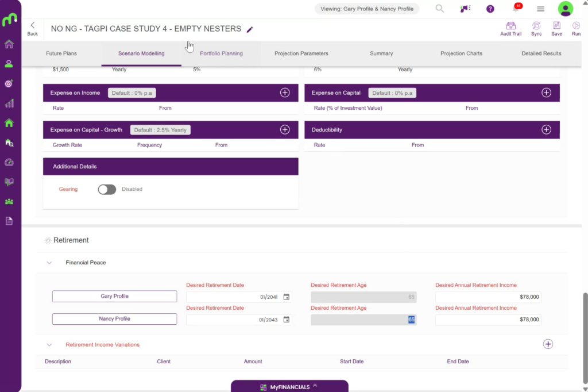Switch to the Future Plans tab

61,53
